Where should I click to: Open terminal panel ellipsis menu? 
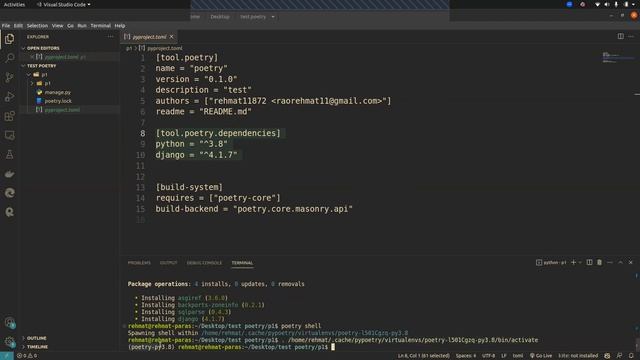click(610, 262)
